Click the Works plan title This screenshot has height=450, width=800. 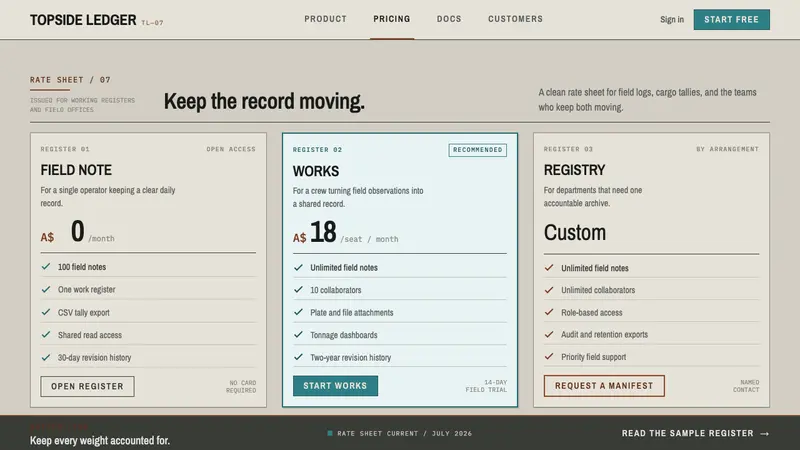[x=316, y=171]
